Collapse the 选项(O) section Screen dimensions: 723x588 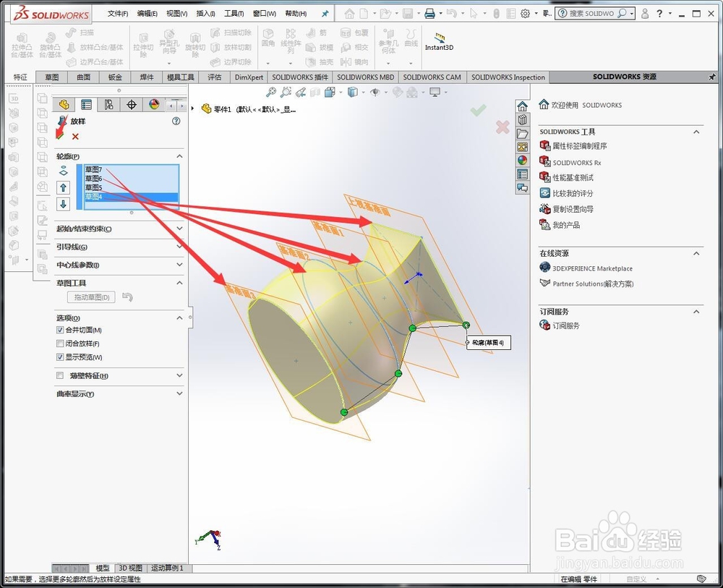(x=179, y=318)
